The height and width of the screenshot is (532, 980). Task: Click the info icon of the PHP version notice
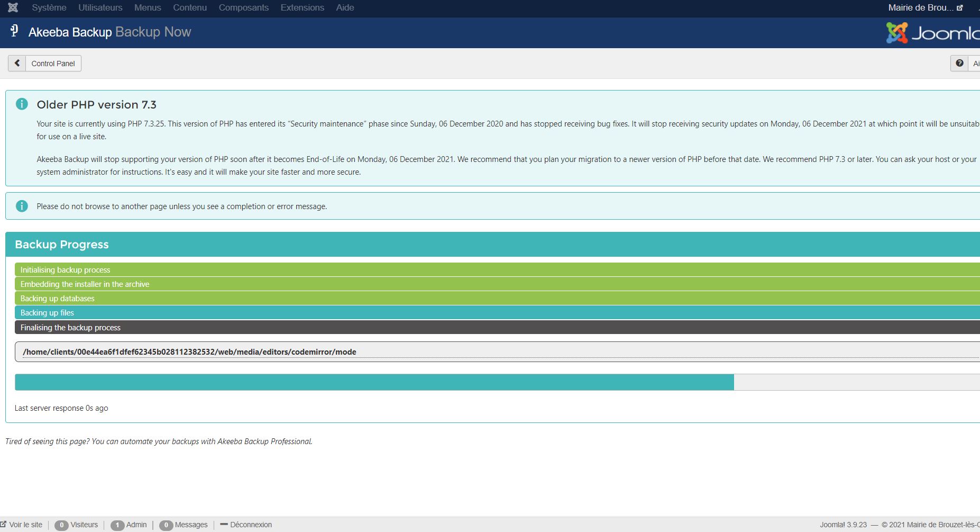click(x=22, y=104)
